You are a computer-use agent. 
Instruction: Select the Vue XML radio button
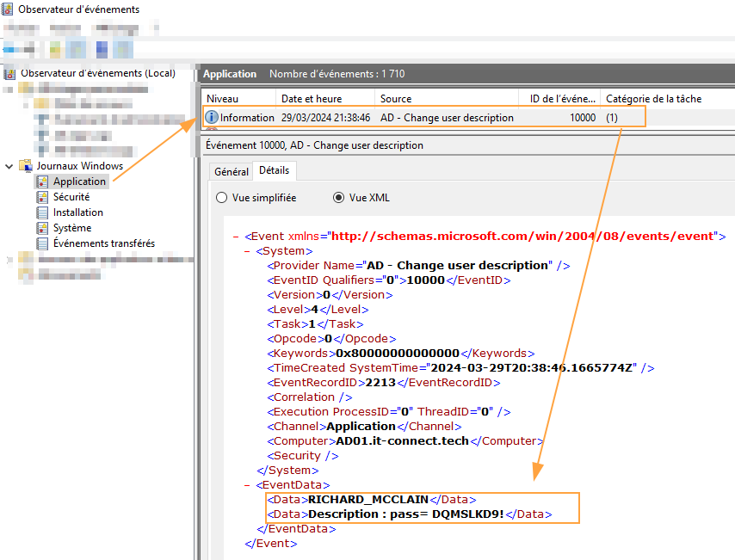[340, 198]
